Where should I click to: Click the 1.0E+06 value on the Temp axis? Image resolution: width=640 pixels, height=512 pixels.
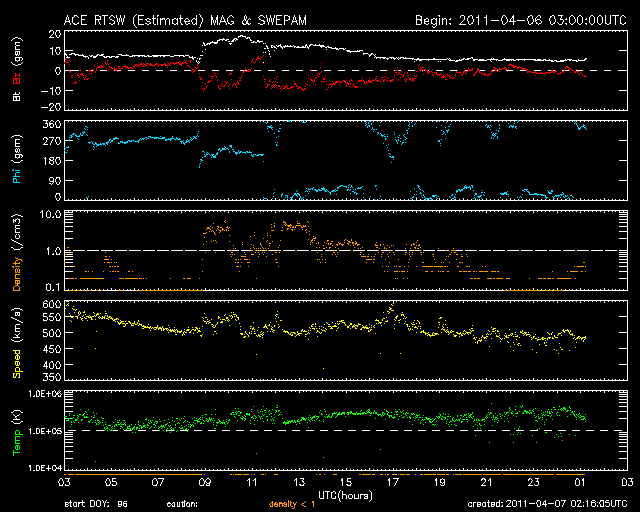45,394
